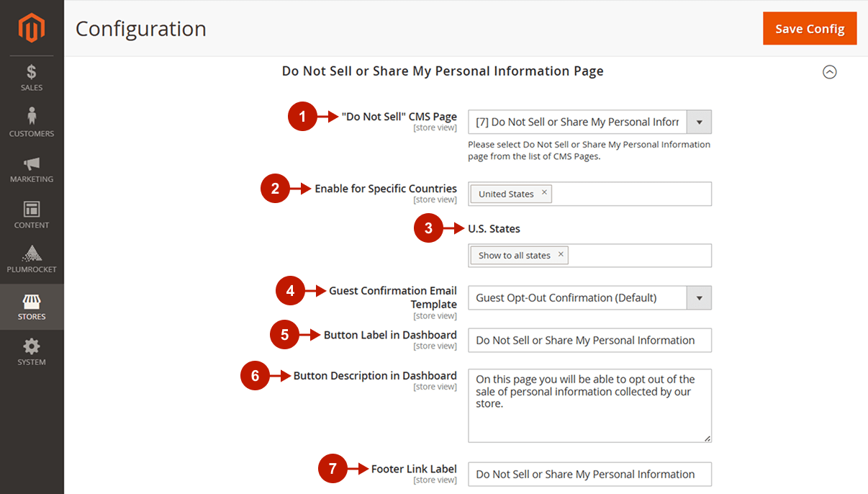Open the Plumrocket sidebar menu
This screenshot has height=494, width=868.
(32, 260)
